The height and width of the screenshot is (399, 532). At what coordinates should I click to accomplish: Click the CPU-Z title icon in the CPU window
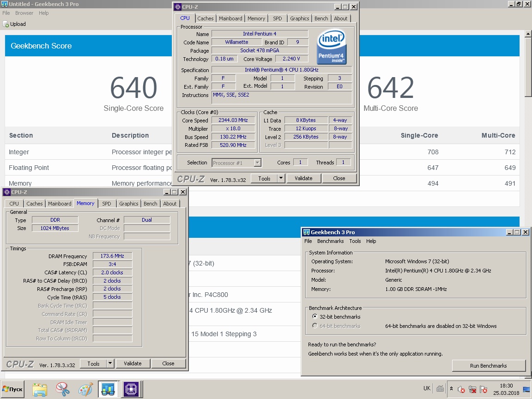pos(178,7)
